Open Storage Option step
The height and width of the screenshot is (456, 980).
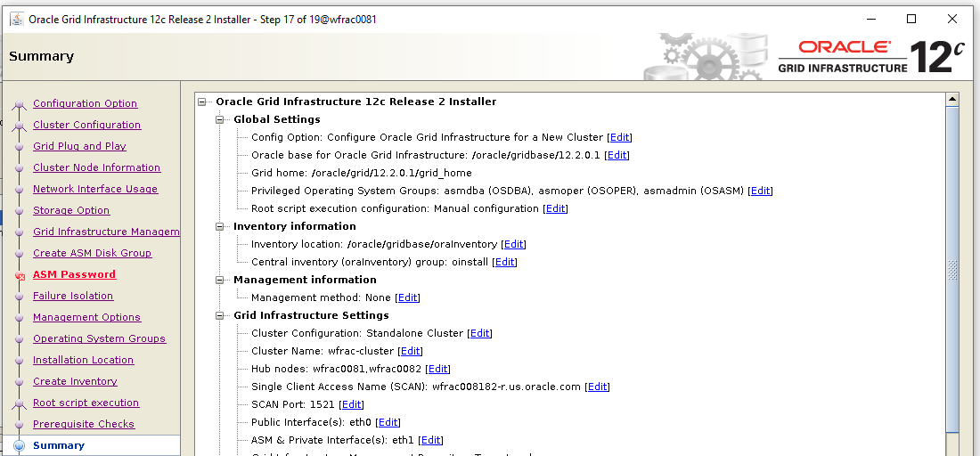click(x=71, y=210)
